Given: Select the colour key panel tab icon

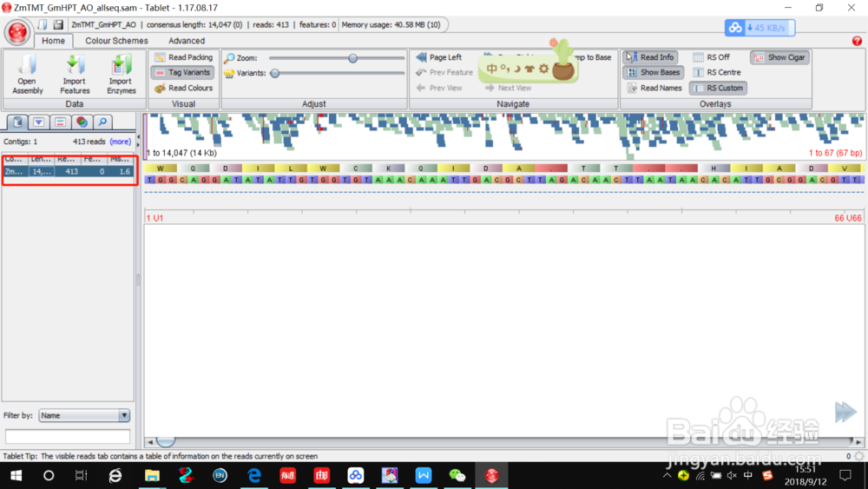Looking at the screenshot, I should [82, 122].
